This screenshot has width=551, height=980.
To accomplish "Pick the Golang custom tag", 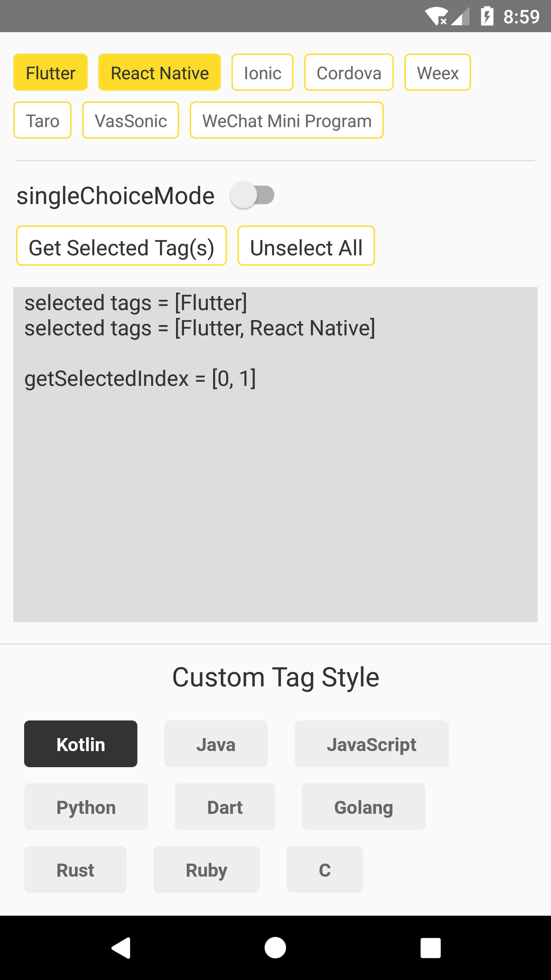I will (364, 807).
